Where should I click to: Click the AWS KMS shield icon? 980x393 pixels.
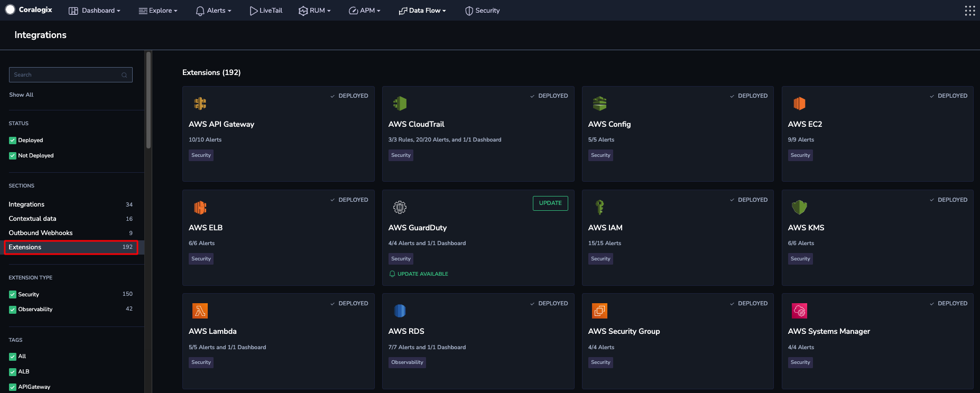tap(799, 207)
